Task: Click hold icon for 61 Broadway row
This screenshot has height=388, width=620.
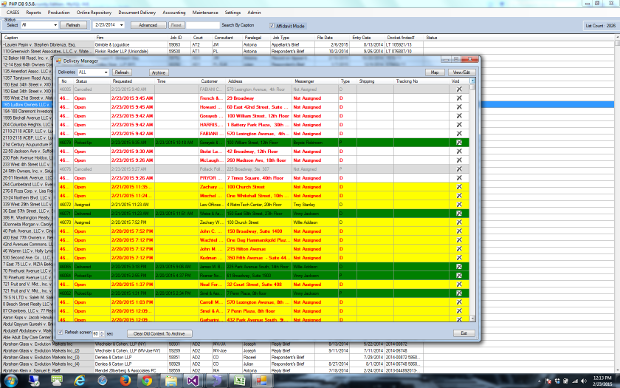Action: [459, 275]
